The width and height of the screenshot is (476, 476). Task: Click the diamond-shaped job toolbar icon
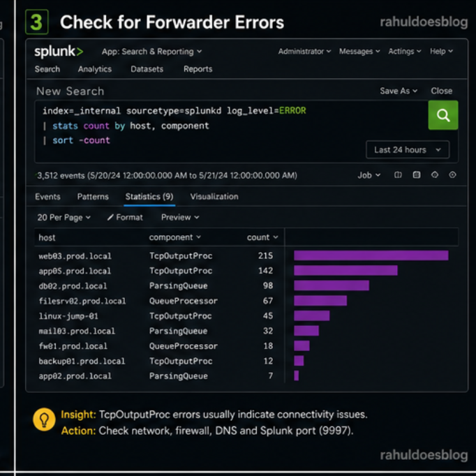click(x=435, y=175)
